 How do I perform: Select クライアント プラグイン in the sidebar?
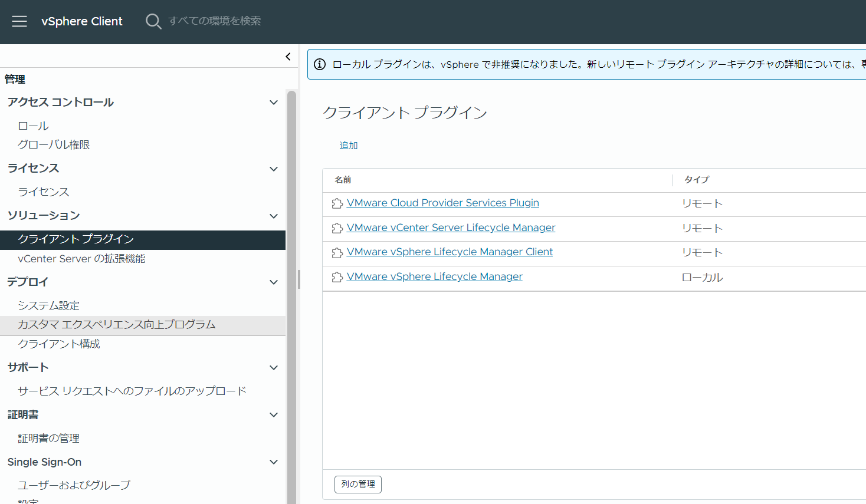tap(143, 239)
